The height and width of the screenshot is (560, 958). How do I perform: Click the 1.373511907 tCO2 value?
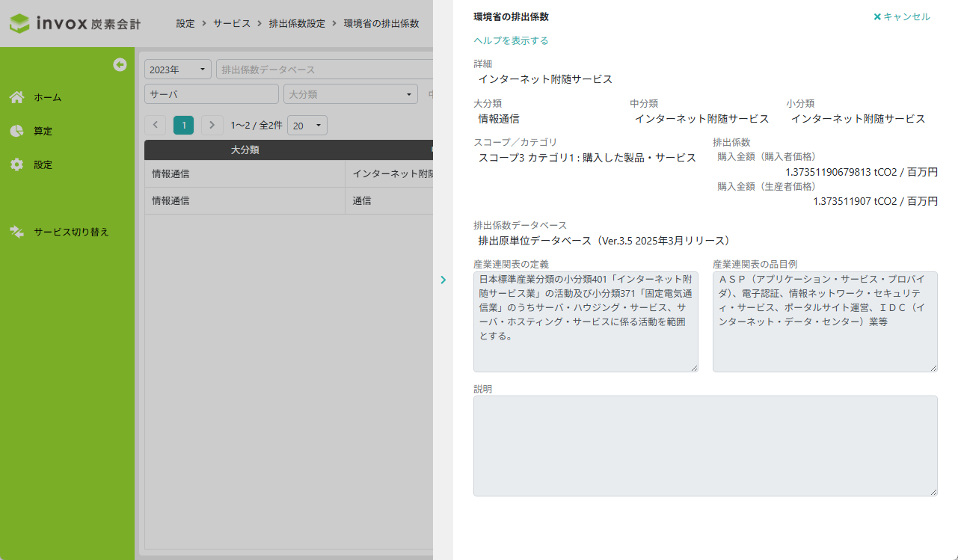[875, 201]
